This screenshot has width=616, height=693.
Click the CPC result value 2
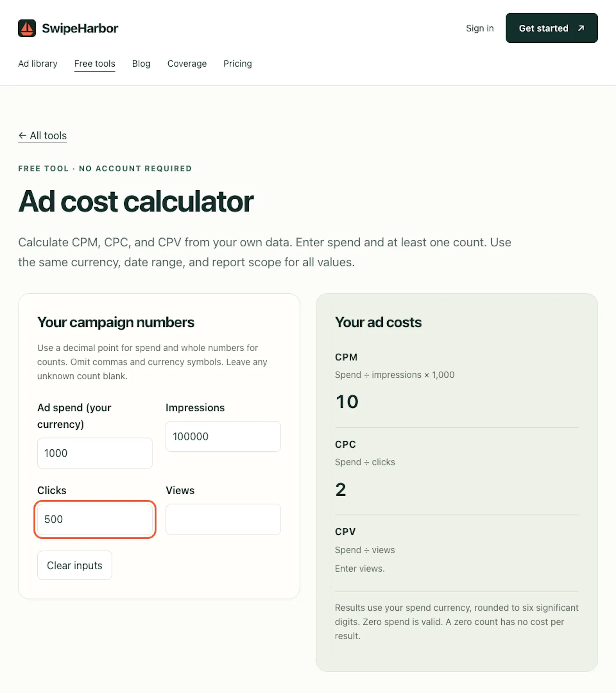[341, 490]
